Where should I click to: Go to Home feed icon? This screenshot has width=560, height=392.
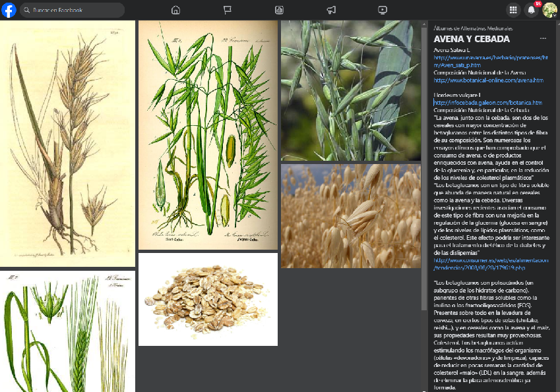point(175,10)
